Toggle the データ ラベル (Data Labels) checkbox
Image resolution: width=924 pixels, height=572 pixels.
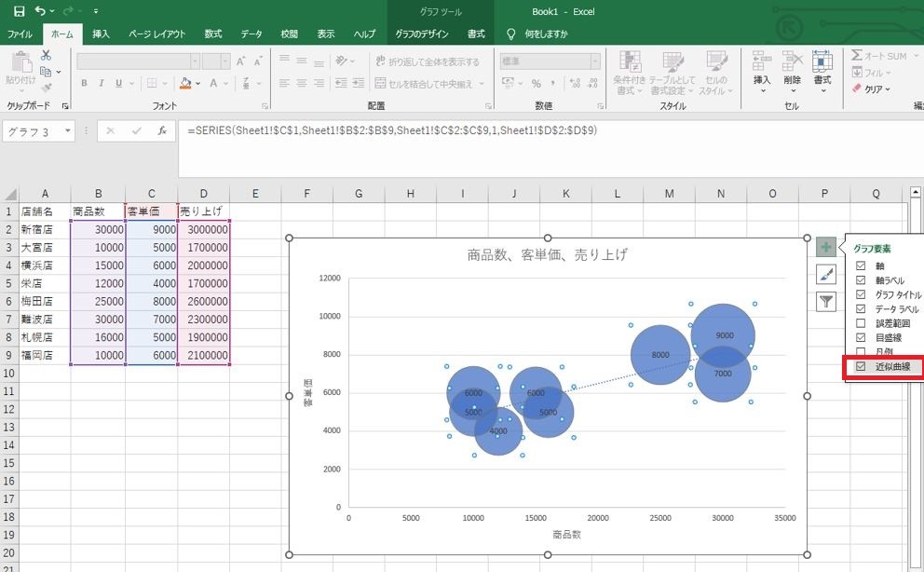861,308
